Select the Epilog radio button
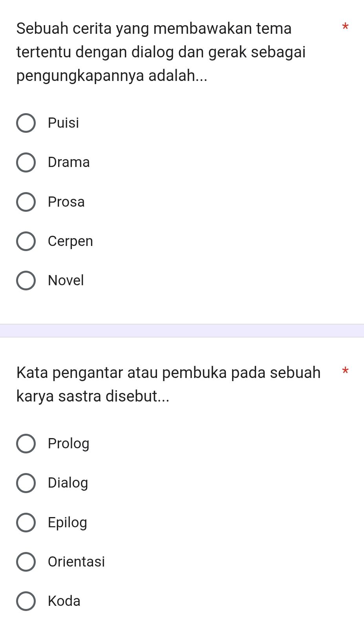The width and height of the screenshot is (364, 631). point(26,522)
